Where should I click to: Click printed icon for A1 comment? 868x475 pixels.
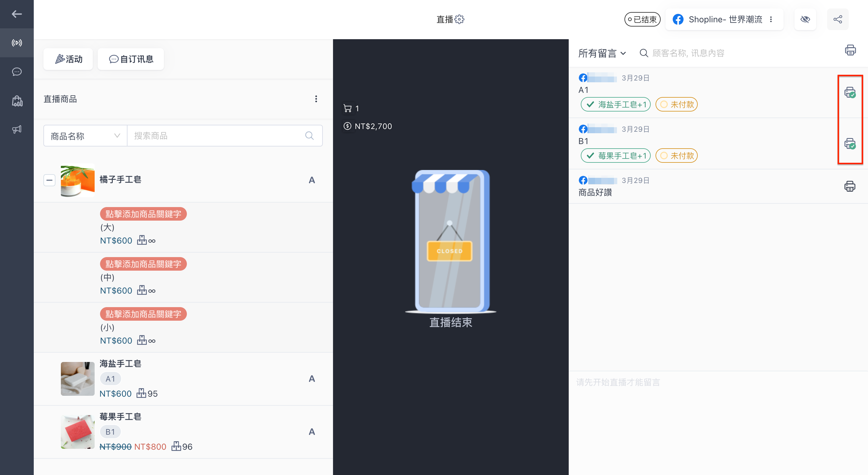click(850, 92)
